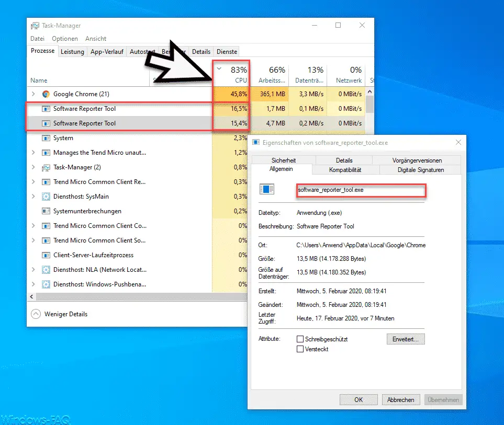The height and width of the screenshot is (425, 504).
Task: Select the Systemunterbrechungen process row
Action: pos(138,211)
